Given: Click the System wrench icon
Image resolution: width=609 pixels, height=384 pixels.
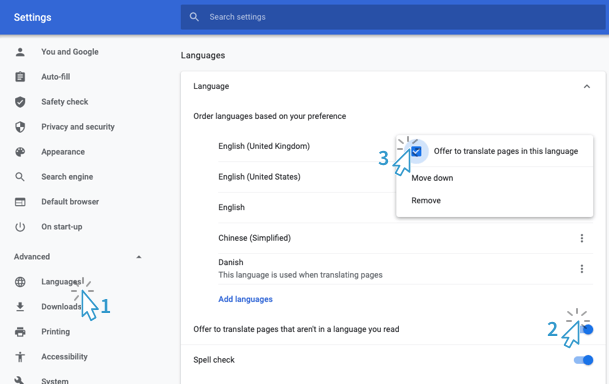Looking at the screenshot, I should point(20,381).
